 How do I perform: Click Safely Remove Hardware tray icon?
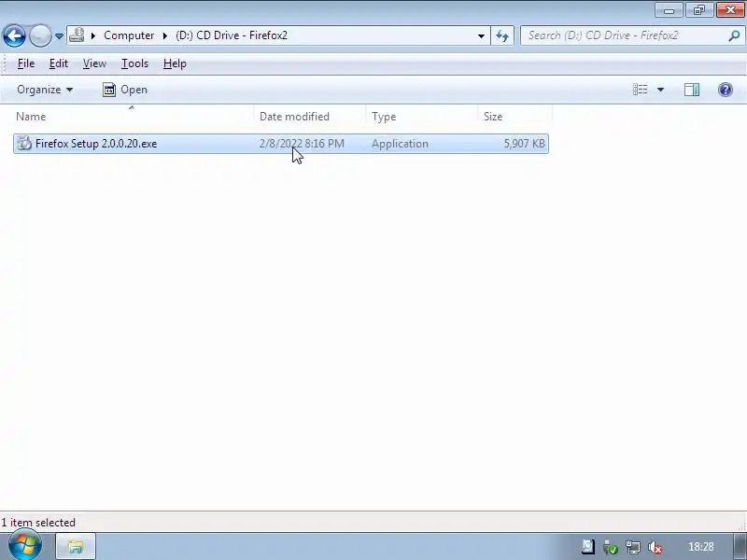click(610, 548)
